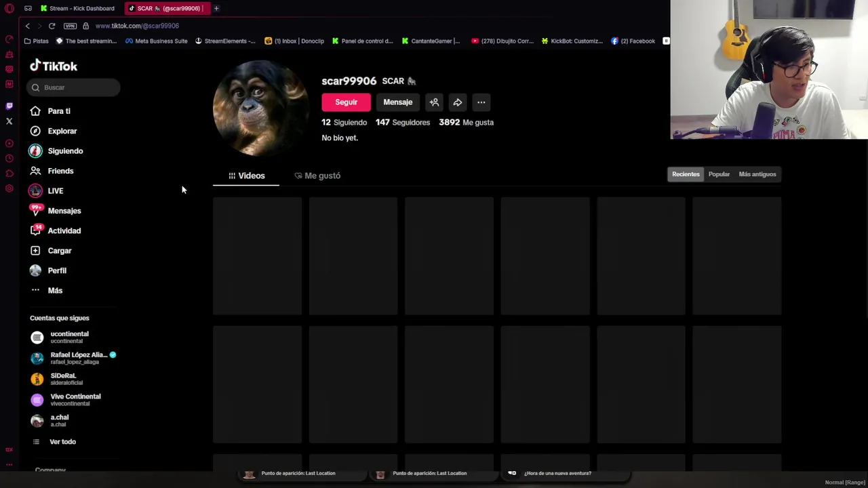Go back to previous page
This screenshot has height=488, width=868.
(27, 26)
